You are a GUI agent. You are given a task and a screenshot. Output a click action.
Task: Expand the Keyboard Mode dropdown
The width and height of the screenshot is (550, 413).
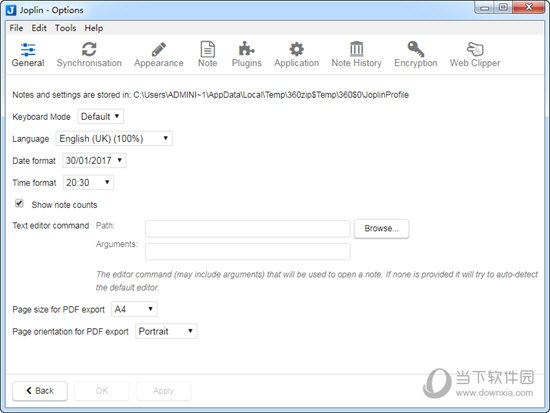(x=100, y=116)
